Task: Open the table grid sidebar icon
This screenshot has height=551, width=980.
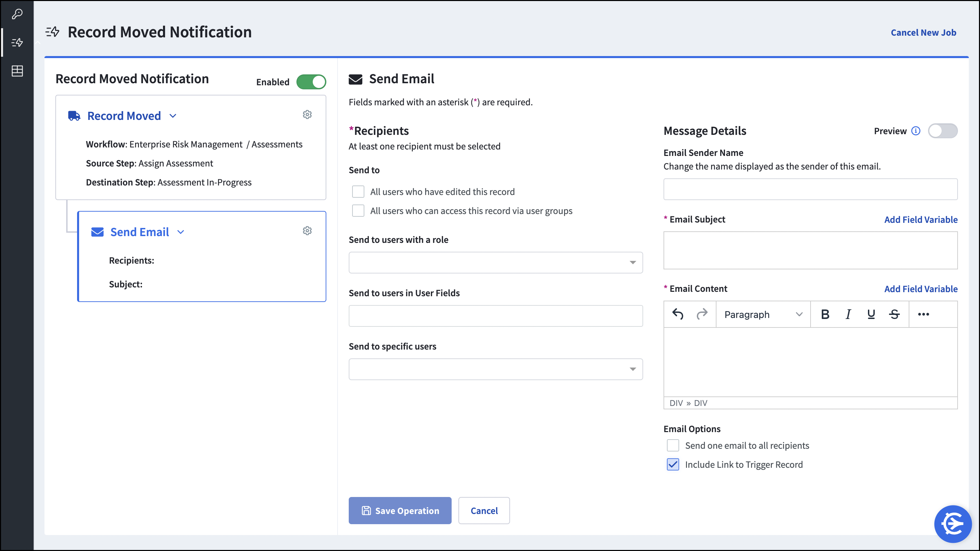Action: [17, 71]
